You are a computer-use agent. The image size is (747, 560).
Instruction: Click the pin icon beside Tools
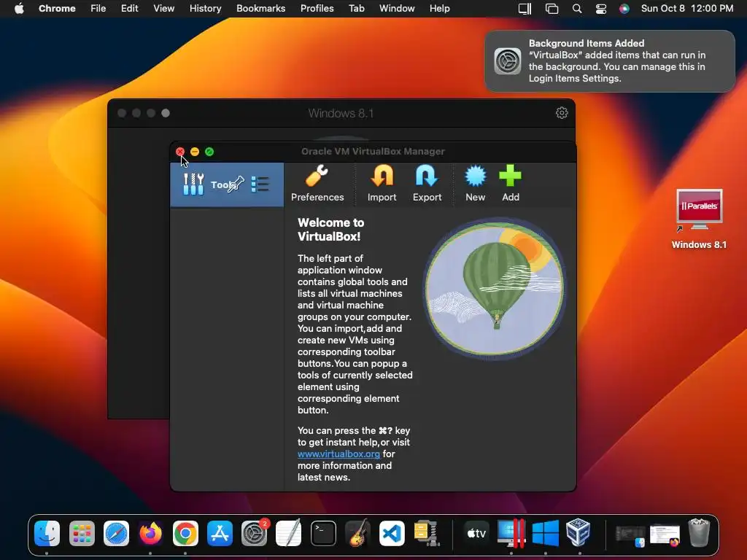pyautogui.click(x=236, y=184)
